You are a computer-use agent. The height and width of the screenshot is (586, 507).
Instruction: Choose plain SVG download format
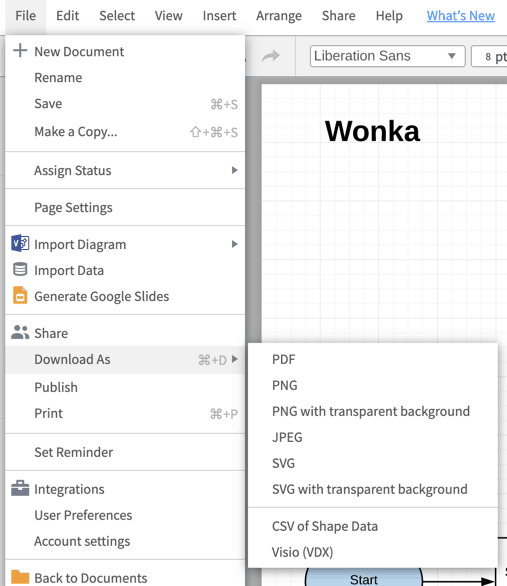pos(373,463)
